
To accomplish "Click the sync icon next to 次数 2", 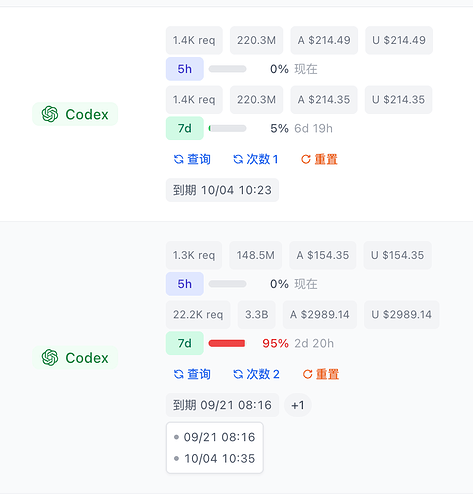I will click(238, 374).
